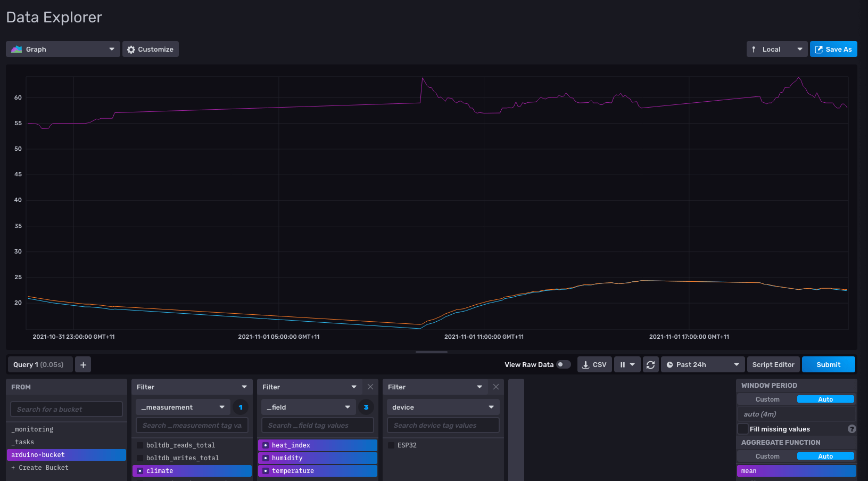Select the Query 1 tab
Image resolution: width=868 pixels, height=481 pixels.
[40, 364]
